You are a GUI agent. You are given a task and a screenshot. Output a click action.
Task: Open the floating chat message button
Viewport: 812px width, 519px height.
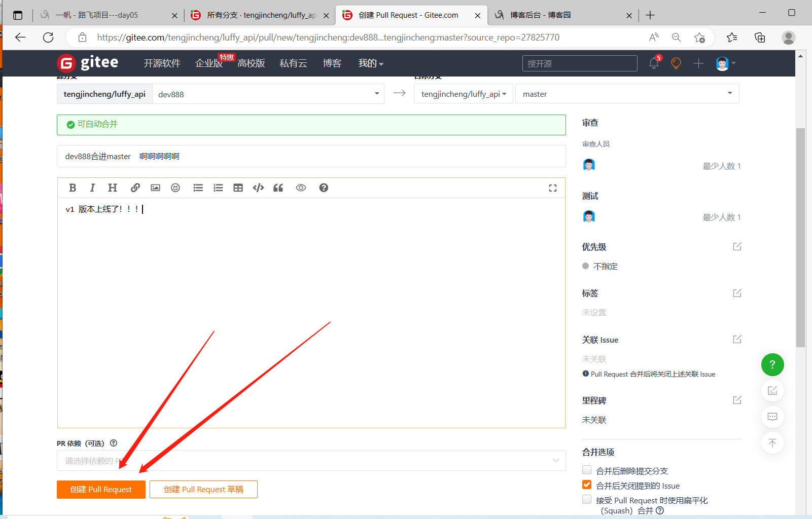coord(772,417)
